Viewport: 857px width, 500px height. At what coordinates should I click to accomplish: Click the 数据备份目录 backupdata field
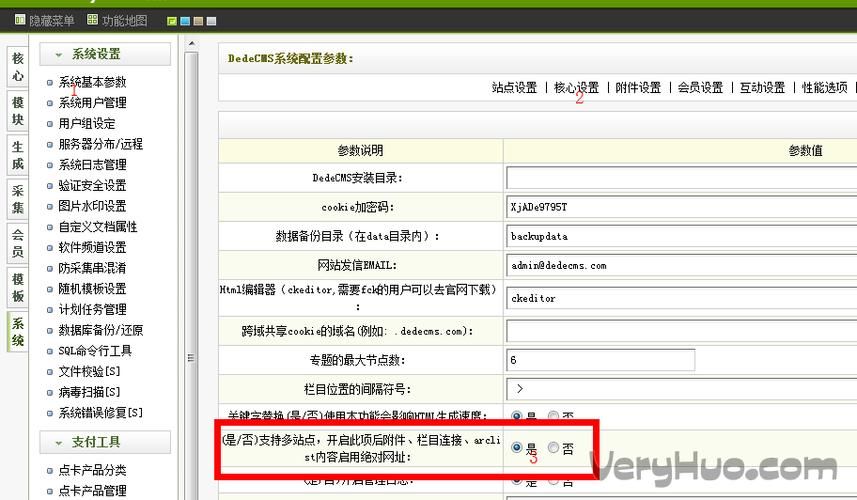tap(682, 237)
